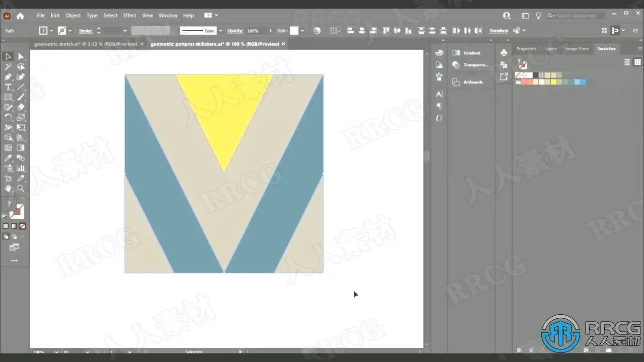The height and width of the screenshot is (362, 644).
Task: Activate the Rotate tool
Action: (x=8, y=117)
